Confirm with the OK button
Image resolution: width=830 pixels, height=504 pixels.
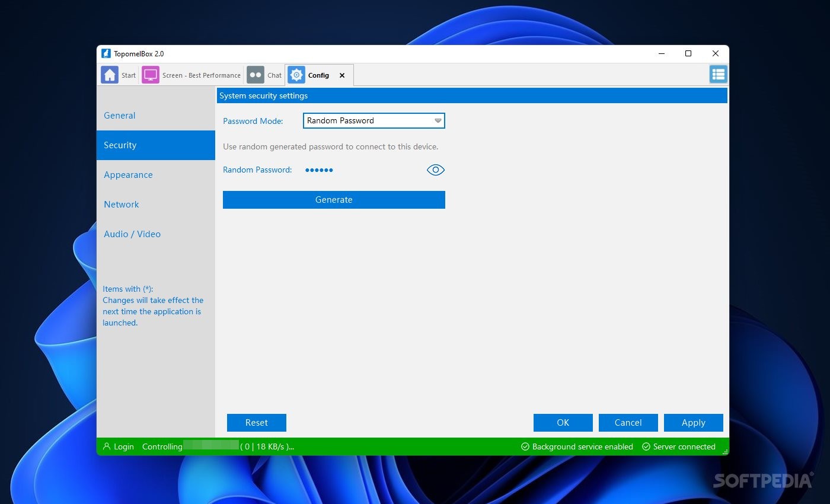tap(563, 423)
